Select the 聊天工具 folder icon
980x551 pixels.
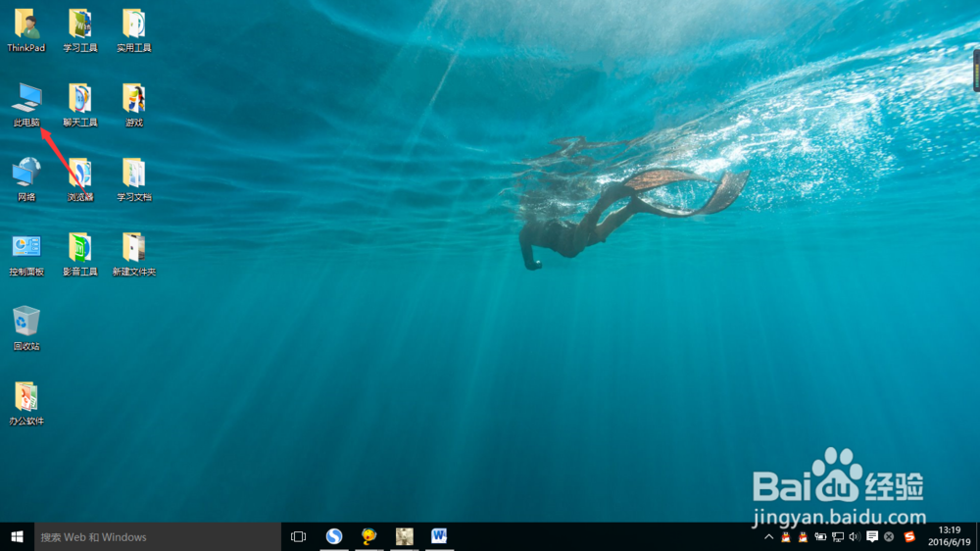(80, 105)
